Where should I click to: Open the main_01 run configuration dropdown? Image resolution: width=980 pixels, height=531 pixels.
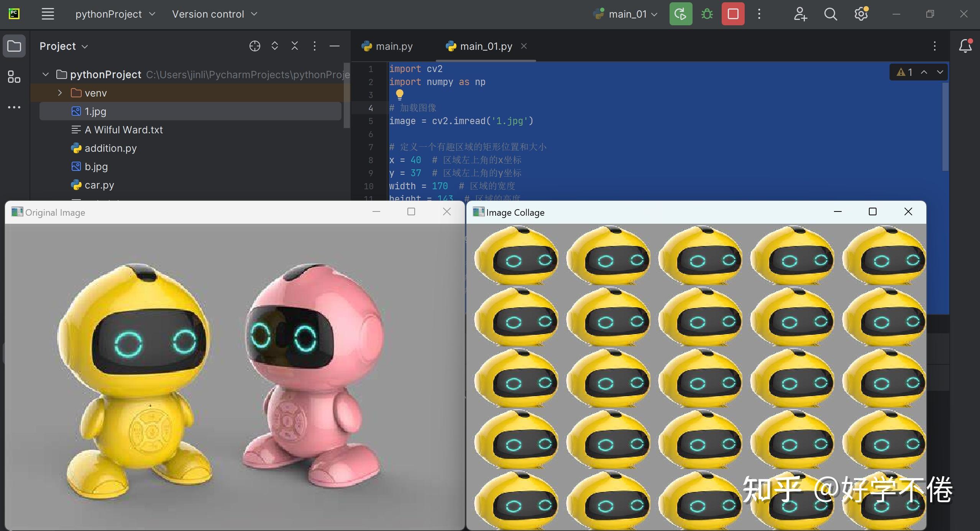pos(654,14)
